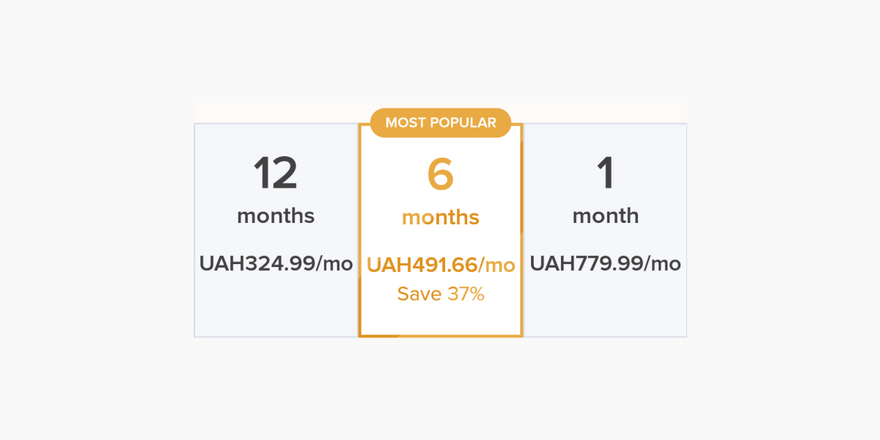Click the 'month' label under 1
Screen dimensions: 880x440
pyautogui.click(x=606, y=216)
